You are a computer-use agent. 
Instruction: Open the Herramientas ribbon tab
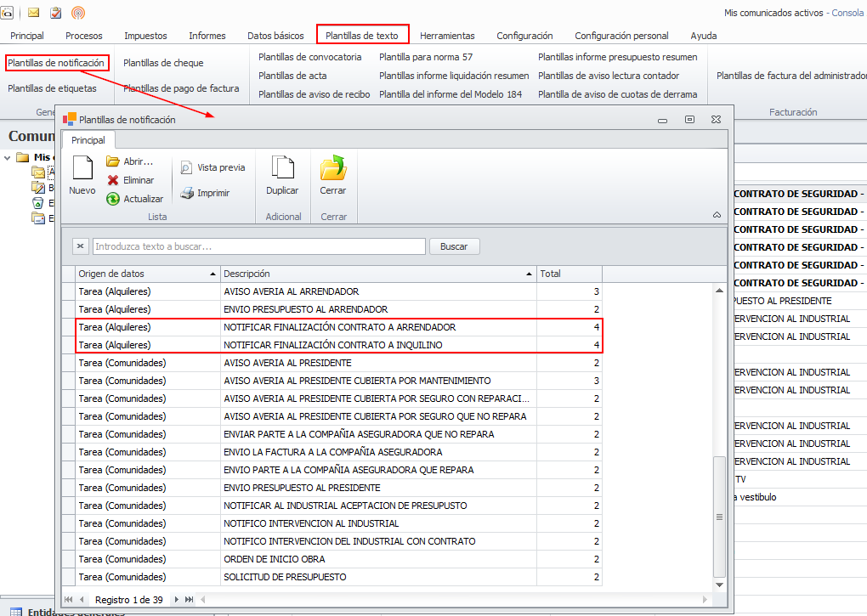447,36
